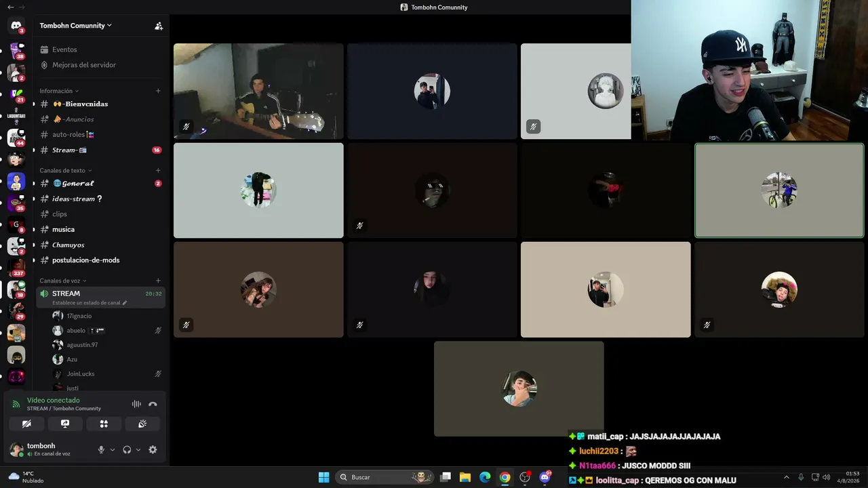Disconnect from the voice call

pos(153,404)
